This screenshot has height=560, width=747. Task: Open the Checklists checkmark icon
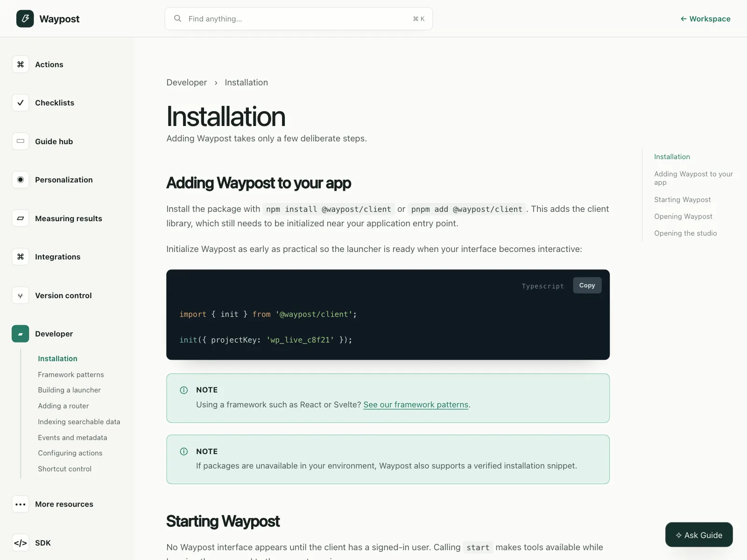tap(21, 103)
